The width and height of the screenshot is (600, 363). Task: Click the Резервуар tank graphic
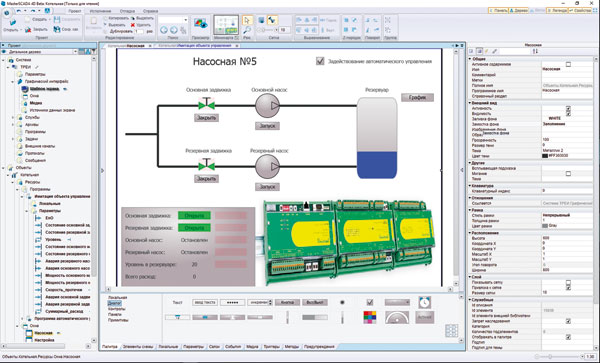(x=377, y=138)
